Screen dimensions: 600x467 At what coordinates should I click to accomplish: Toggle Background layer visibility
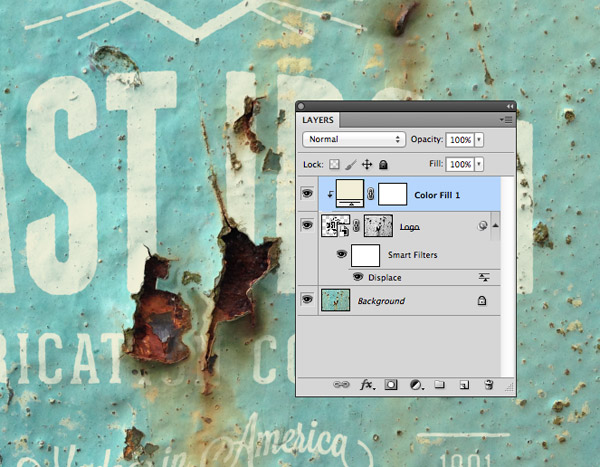click(x=309, y=300)
